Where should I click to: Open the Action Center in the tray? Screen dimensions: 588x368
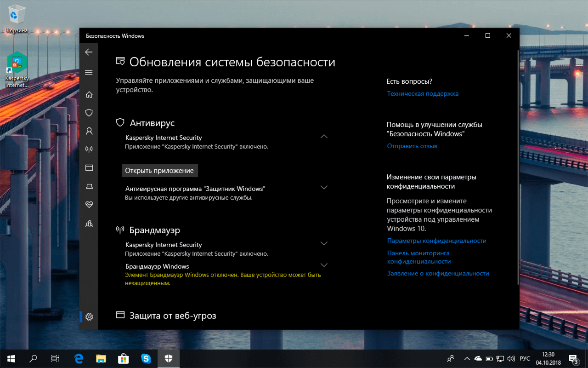[x=573, y=358]
